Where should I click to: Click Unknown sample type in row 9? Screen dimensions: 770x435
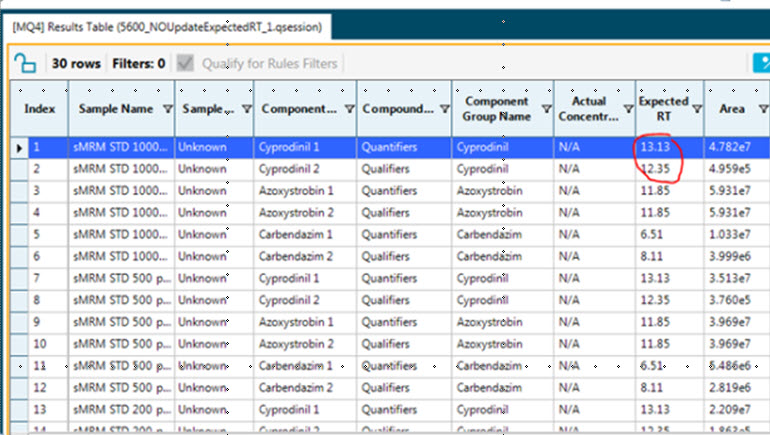coord(214,322)
